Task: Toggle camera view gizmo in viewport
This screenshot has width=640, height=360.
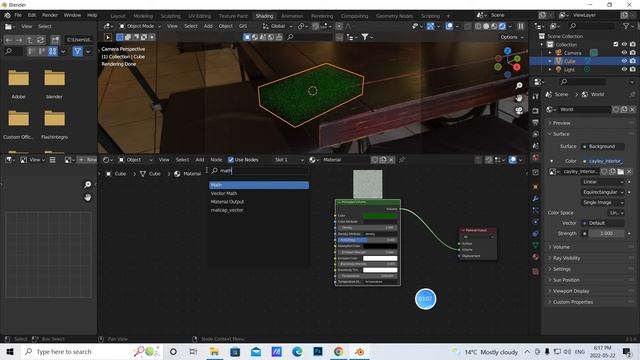Action: tap(519, 111)
